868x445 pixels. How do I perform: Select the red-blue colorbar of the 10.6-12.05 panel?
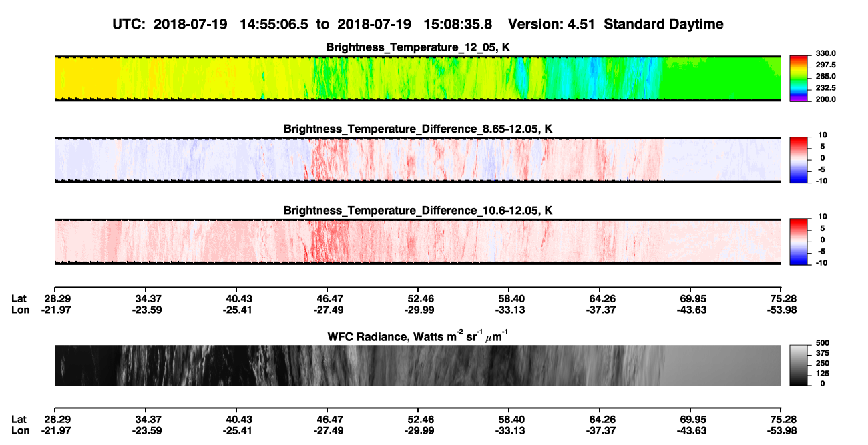(798, 242)
